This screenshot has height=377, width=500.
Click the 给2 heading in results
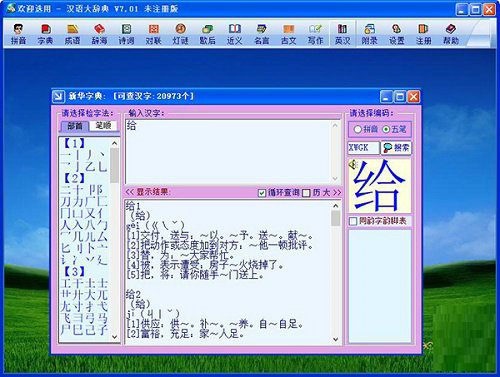click(133, 294)
